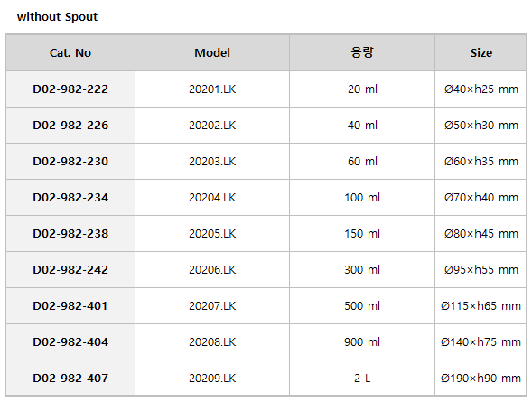Click the 100 ml capacity cell
The image size is (532, 402).
[362, 198]
